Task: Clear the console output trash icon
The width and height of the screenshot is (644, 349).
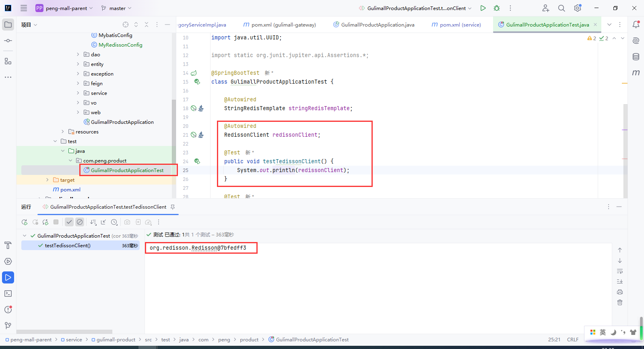Action: pyautogui.click(x=620, y=302)
